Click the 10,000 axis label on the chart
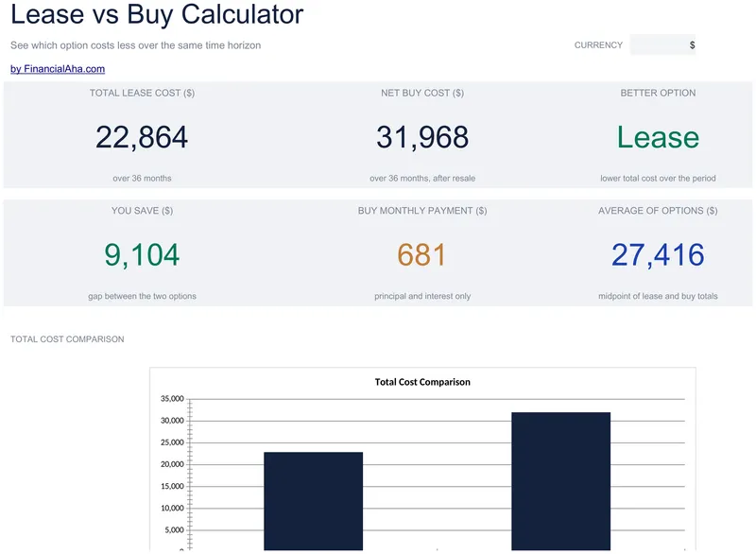 tap(172, 509)
